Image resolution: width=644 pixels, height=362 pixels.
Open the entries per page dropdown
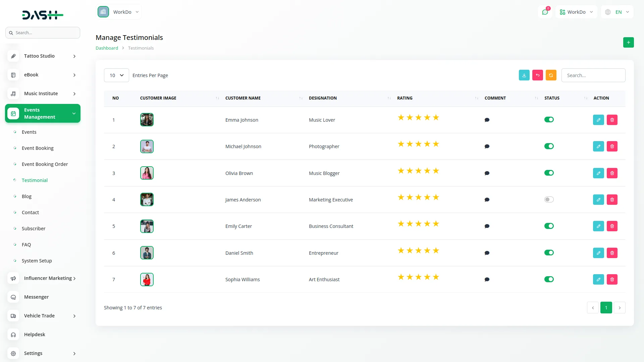pos(116,75)
